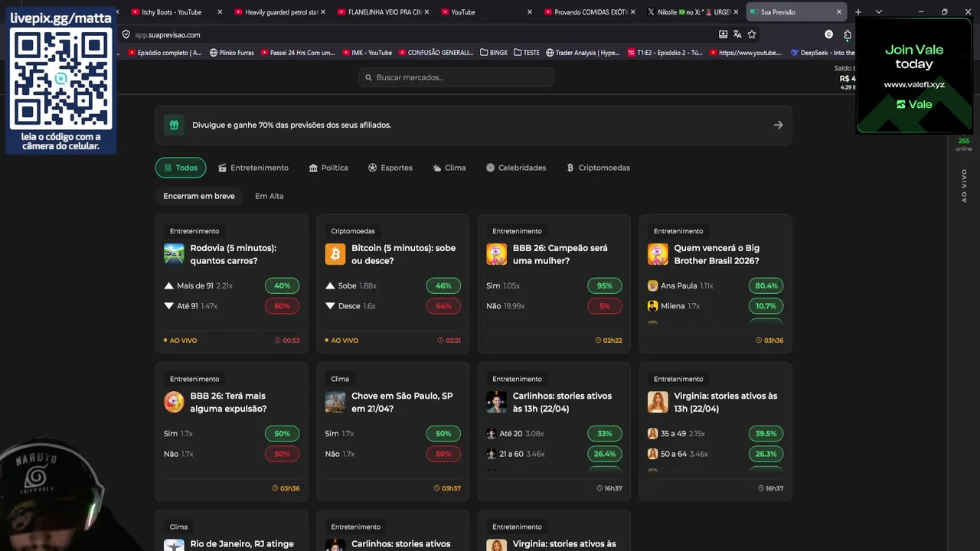Select the Esportes category filter

pos(390,168)
